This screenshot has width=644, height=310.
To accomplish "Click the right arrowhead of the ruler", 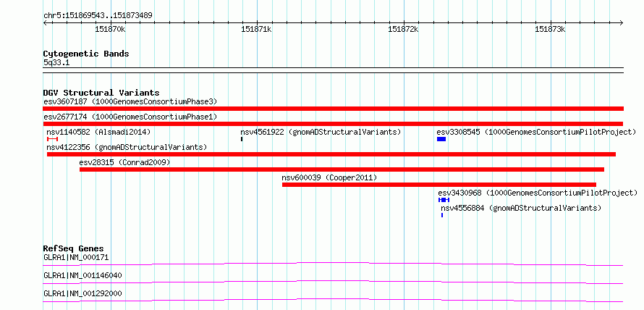I will pos(622,22).
